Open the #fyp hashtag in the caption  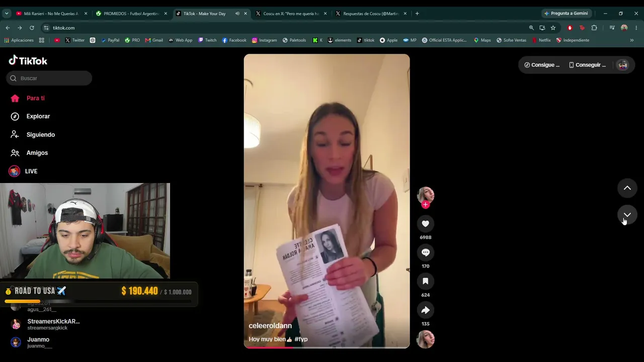coord(301,339)
